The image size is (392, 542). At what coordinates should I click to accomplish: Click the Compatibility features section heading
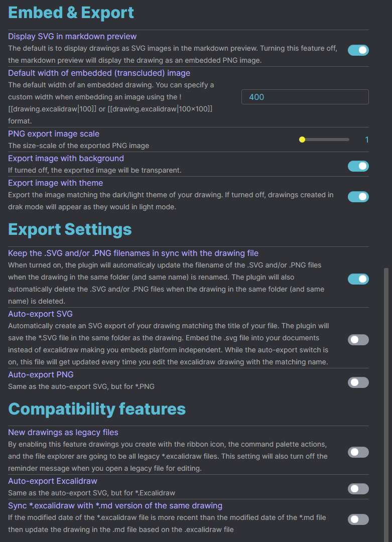pos(96,409)
